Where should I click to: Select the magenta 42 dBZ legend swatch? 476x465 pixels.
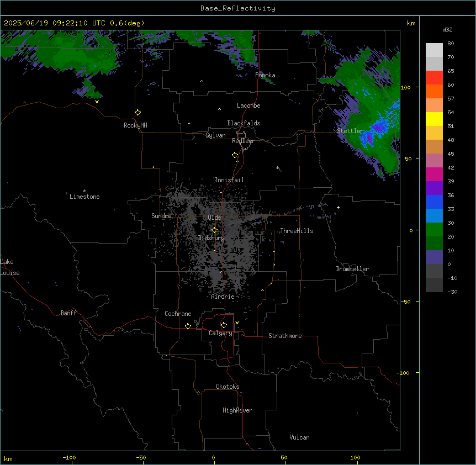434,174
